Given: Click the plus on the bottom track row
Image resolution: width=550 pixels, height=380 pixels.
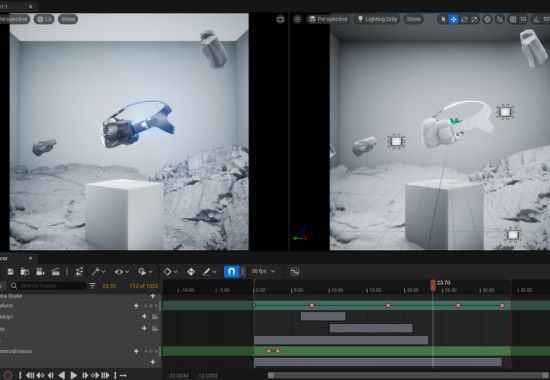Looking at the screenshot, I should 153,362.
